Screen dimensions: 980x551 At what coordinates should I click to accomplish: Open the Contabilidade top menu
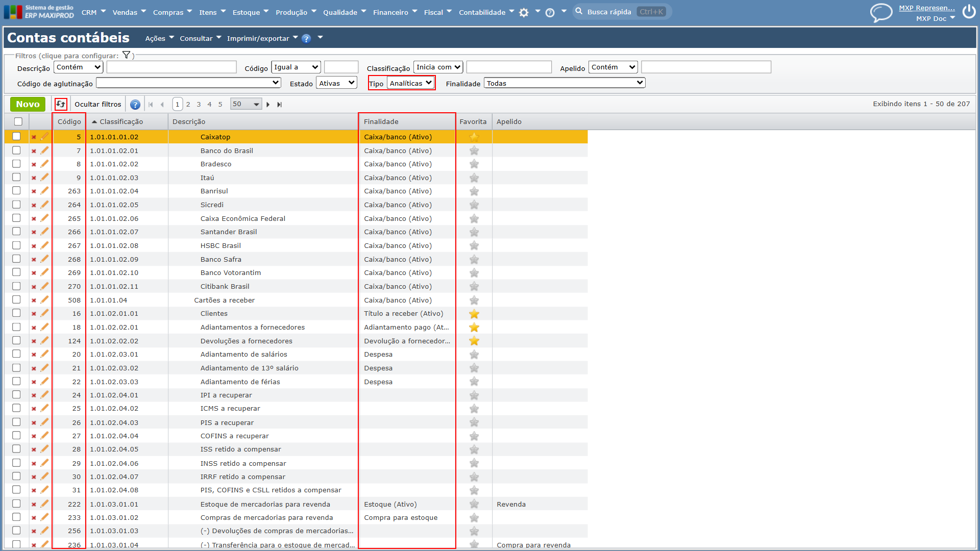coord(486,12)
